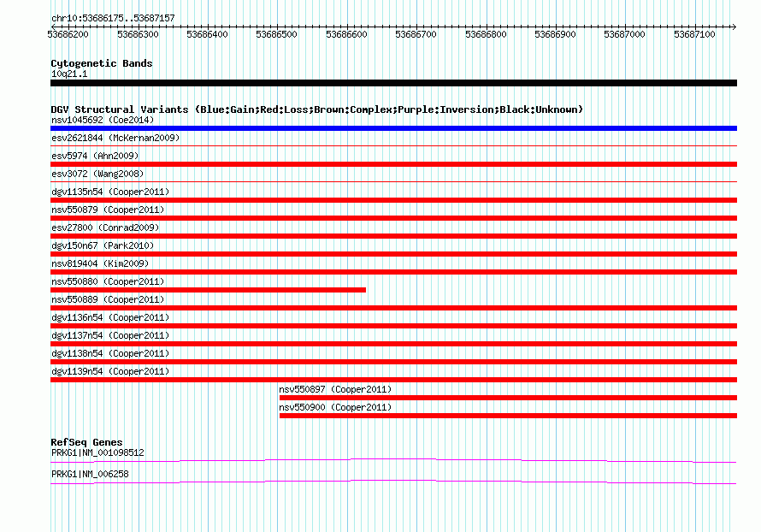The width and height of the screenshot is (761, 532).
Task: Select the short red nsv550880 loss bar
Action: (x=209, y=290)
